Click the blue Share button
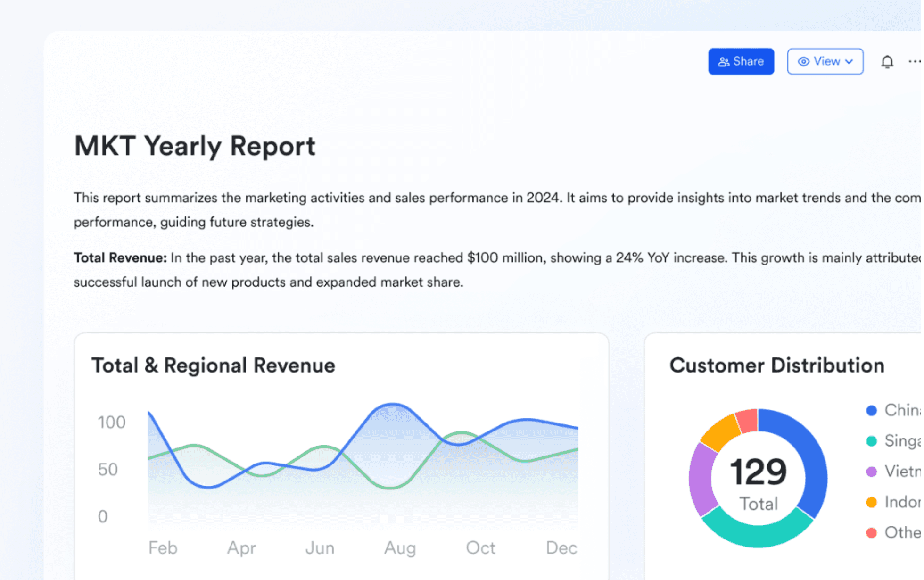The image size is (924, 580). point(741,61)
